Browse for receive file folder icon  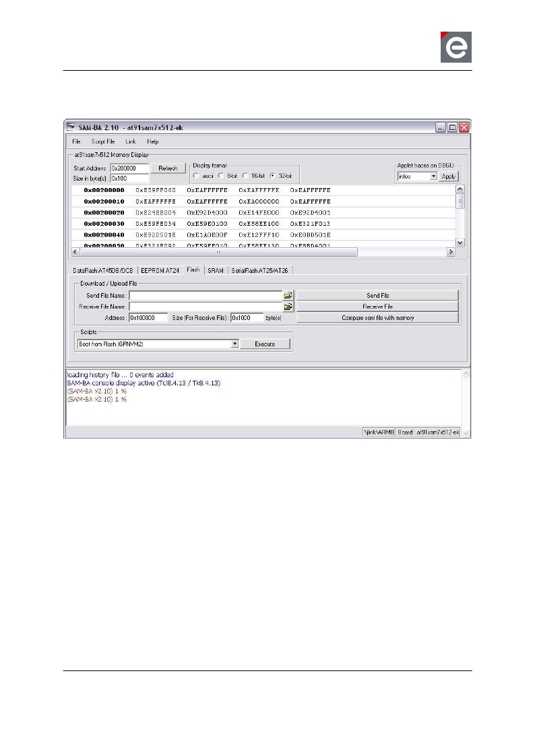pos(288,307)
